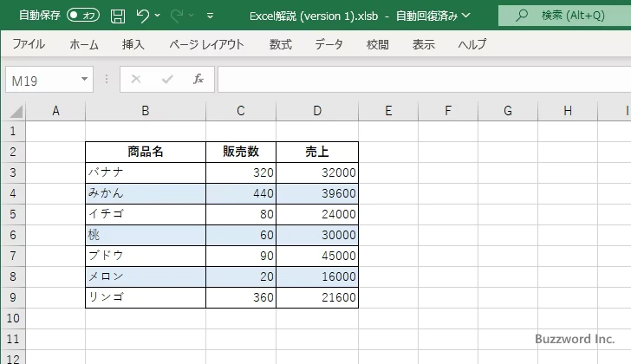Expand the Name Box dropdown arrow

85,79
